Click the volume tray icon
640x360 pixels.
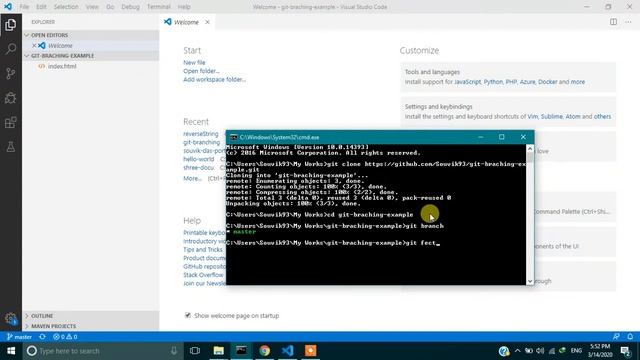pyautogui.click(x=540, y=351)
